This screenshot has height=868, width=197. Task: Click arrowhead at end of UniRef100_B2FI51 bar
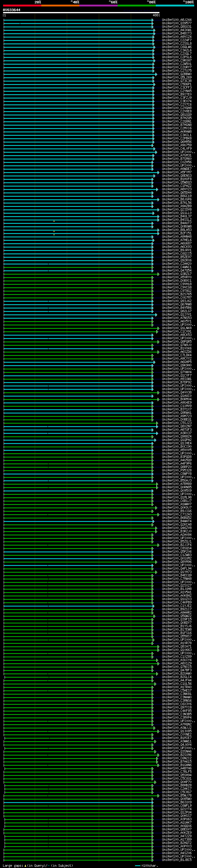(x=158, y=233)
